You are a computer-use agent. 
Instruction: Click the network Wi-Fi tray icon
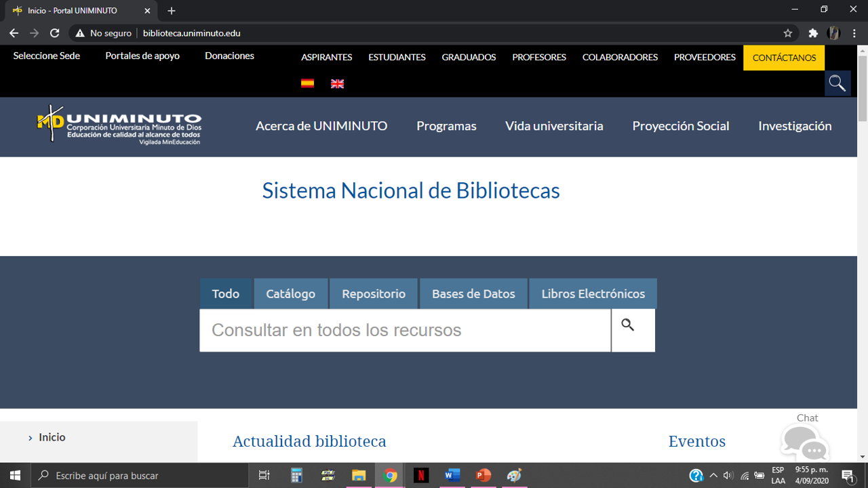[744, 476]
